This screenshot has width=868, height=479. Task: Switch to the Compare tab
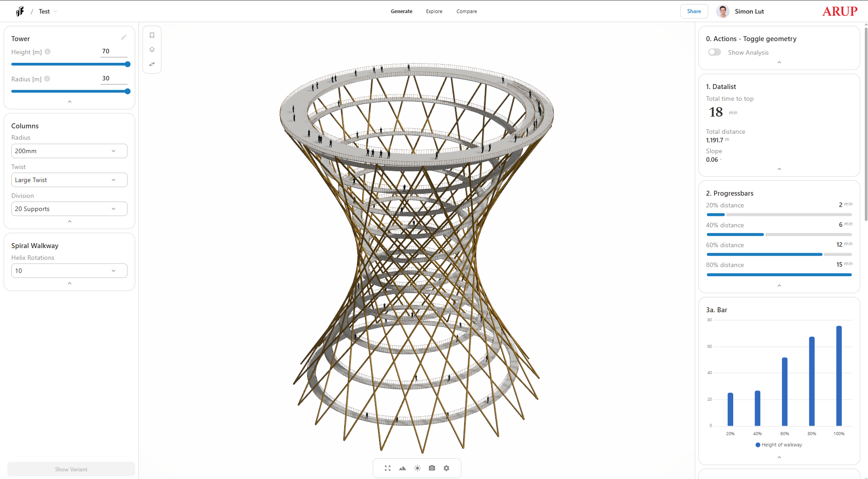[466, 11]
